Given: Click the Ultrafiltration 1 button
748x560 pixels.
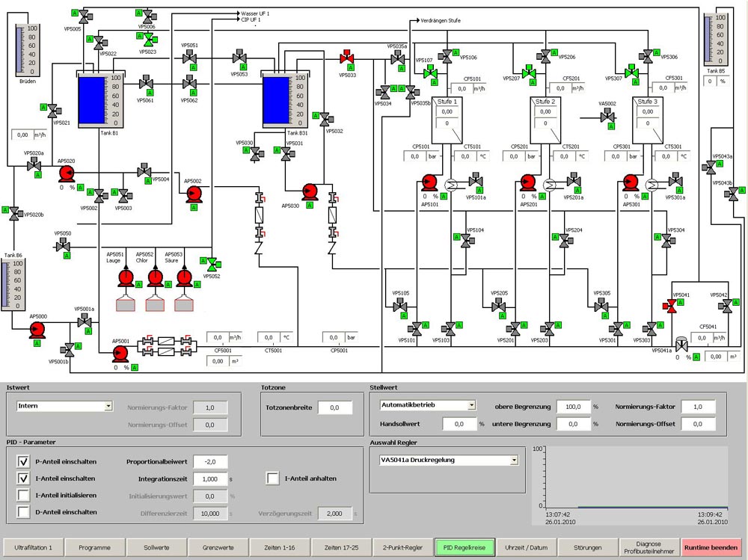Looking at the screenshot, I should [x=33, y=548].
